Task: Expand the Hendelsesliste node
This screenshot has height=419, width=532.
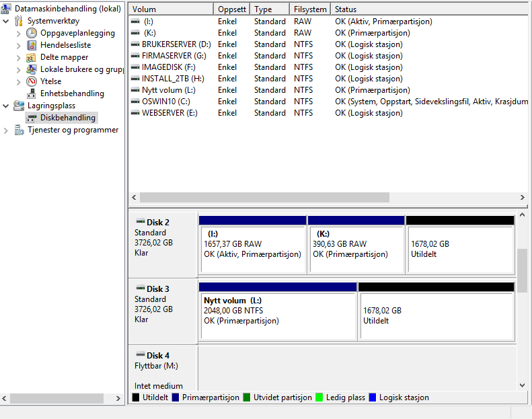Action: coord(19,46)
